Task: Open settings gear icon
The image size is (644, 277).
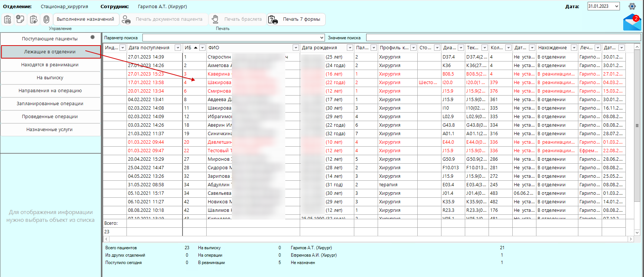Action: (632, 6)
